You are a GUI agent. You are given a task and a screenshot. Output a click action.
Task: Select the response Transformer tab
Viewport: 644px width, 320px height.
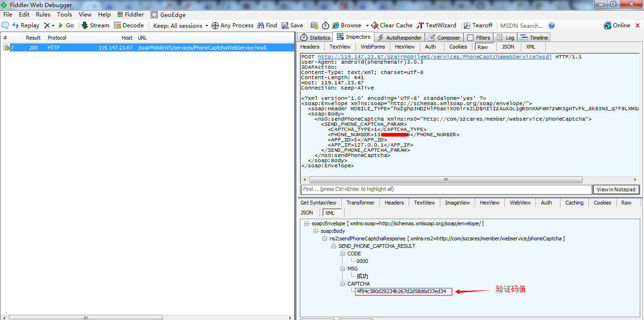(360, 203)
